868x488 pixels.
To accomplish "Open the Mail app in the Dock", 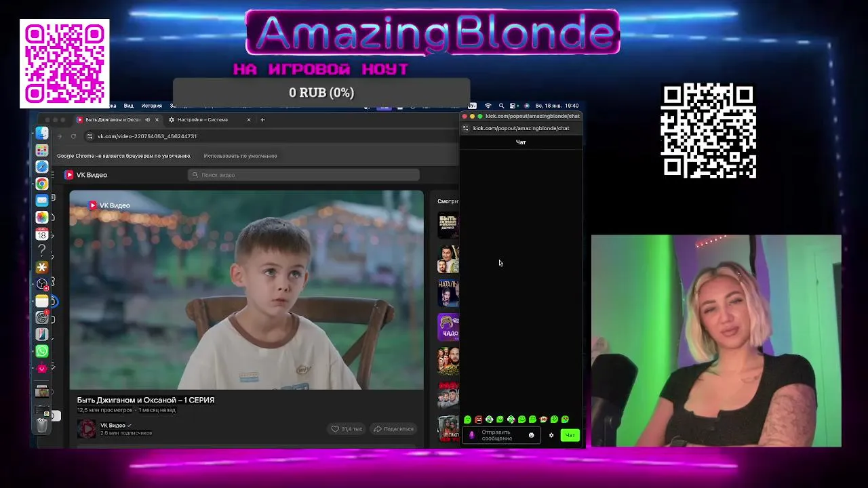I will coord(42,201).
